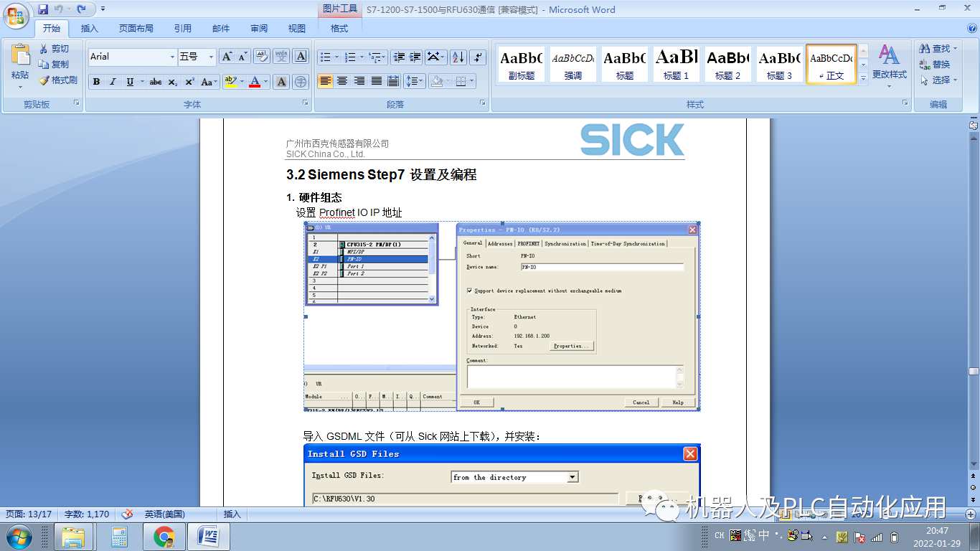Click the Clear Formatting eraser icon
The image size is (980, 551).
click(261, 57)
